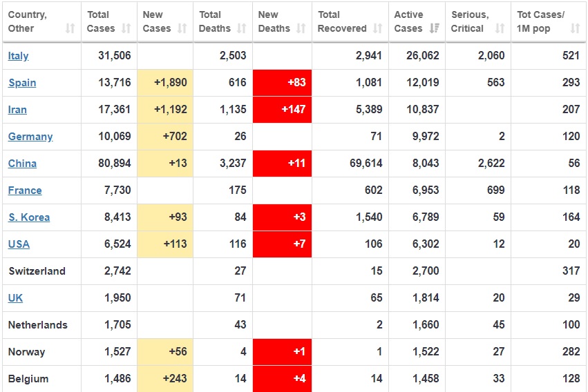Click sort icon in Country, Other column

70,28
